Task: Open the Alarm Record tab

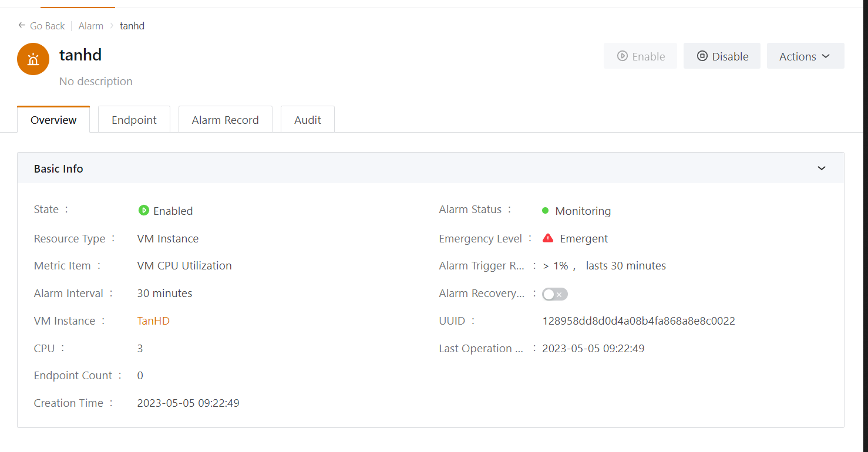Action: 225,120
